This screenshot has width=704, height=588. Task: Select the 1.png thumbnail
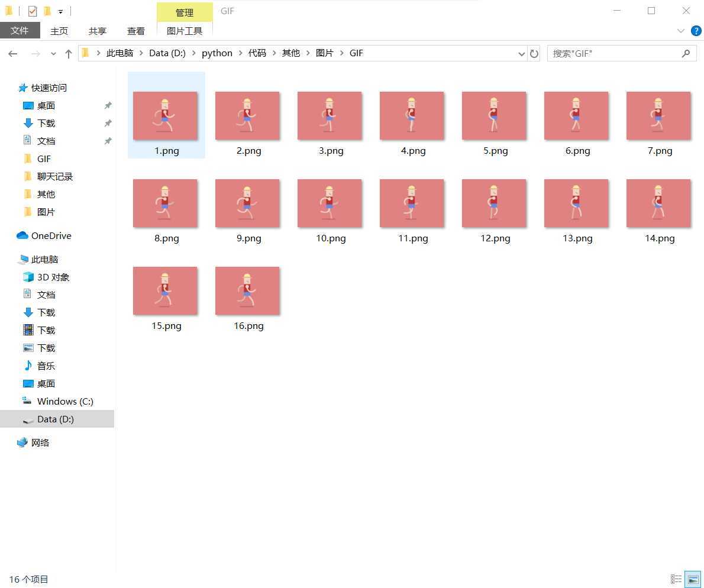click(x=165, y=116)
